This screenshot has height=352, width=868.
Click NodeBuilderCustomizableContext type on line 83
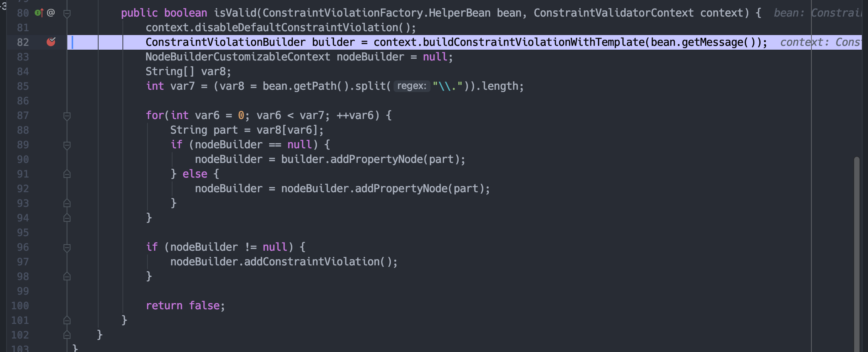tap(238, 57)
